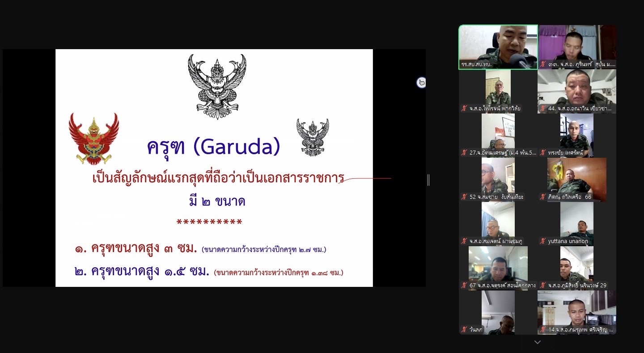
Task: Click muted mic icon beside 67 จ.ส.อ.จตุรงค์
Action: tap(464, 285)
